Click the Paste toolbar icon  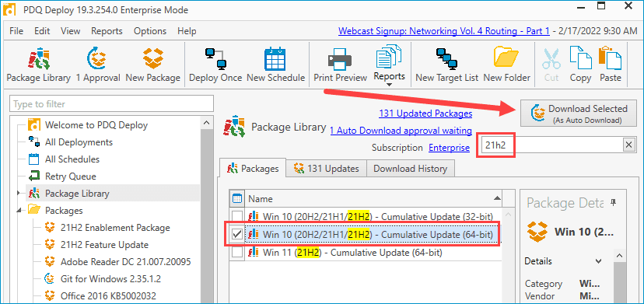coord(610,65)
